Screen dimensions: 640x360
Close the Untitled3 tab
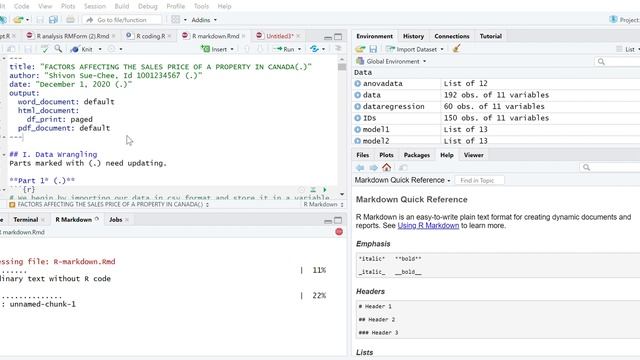pyautogui.click(x=298, y=36)
